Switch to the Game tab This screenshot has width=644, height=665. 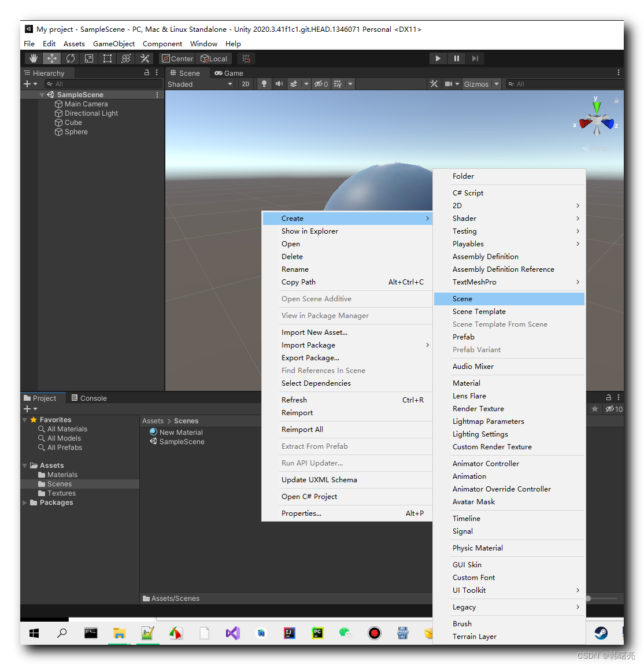229,73
